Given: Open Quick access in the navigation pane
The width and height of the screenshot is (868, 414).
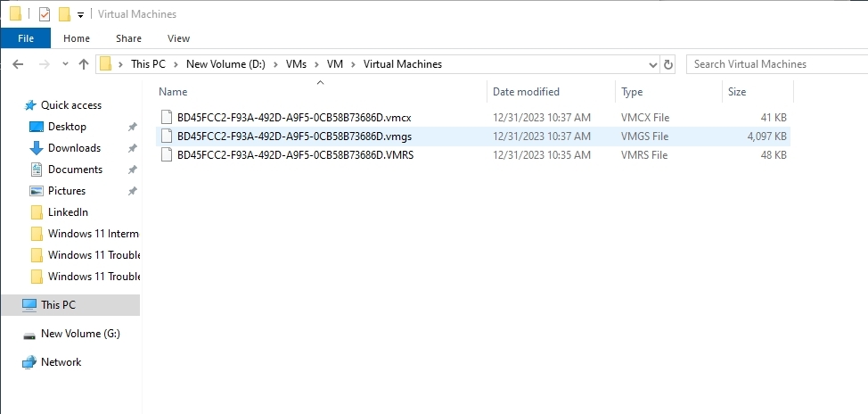Looking at the screenshot, I should click(x=71, y=105).
